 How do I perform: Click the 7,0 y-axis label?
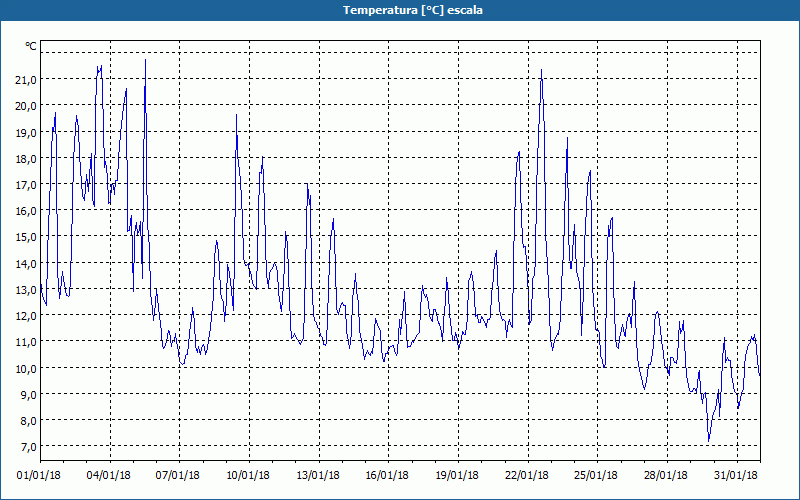(x=29, y=447)
